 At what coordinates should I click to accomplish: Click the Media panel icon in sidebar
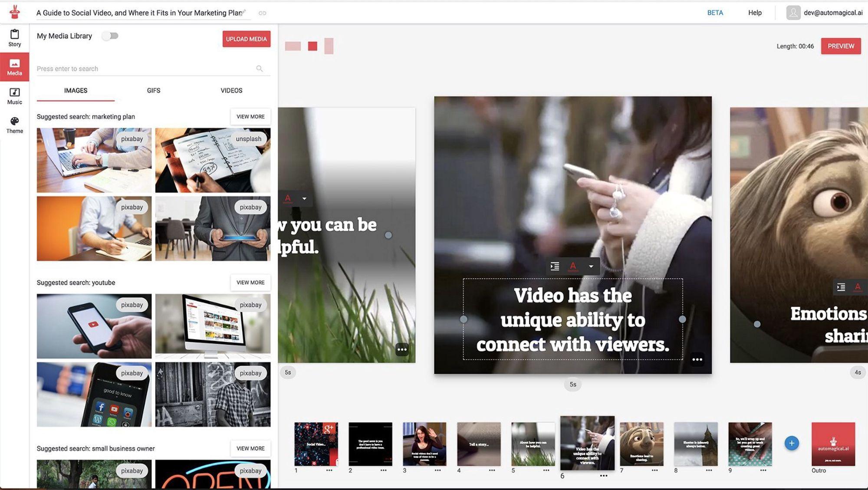[14, 66]
